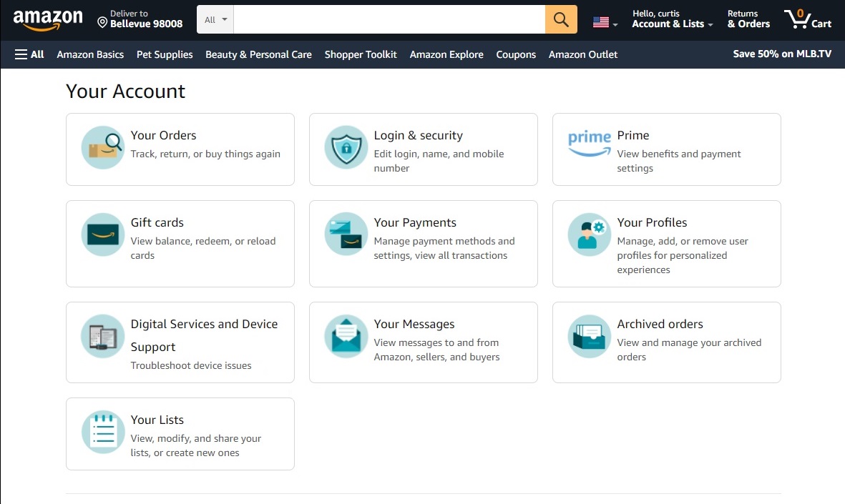Click the Your Lists checklist icon

pyautogui.click(x=102, y=432)
